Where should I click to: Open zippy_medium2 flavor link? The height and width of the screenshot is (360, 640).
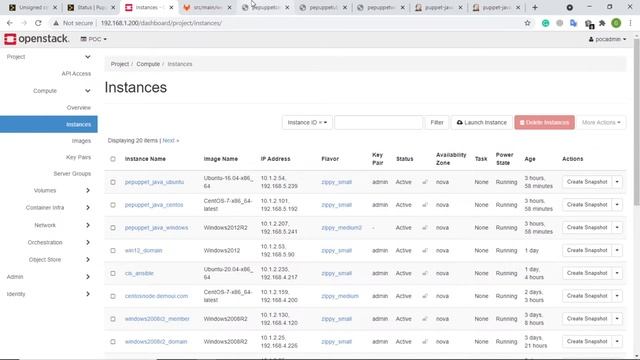341,228
